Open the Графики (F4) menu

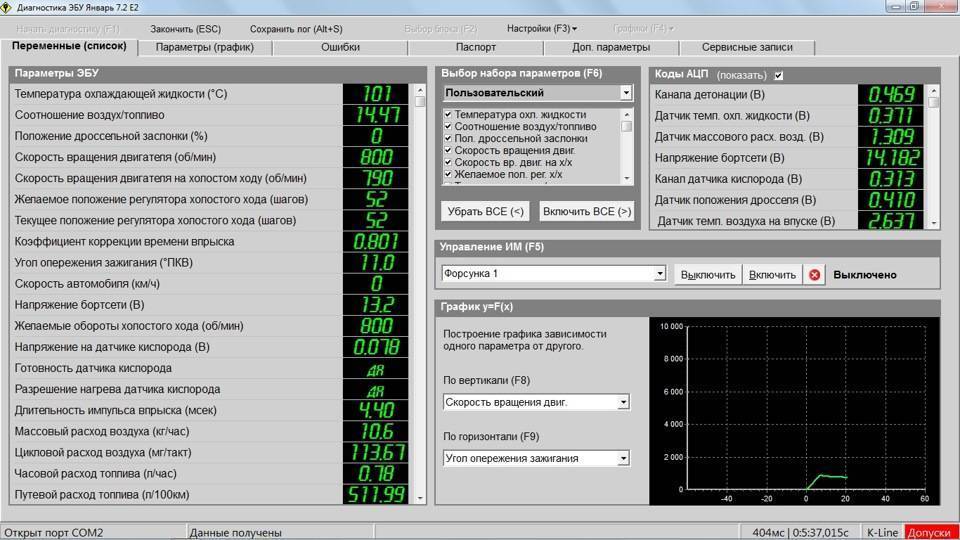click(643, 29)
